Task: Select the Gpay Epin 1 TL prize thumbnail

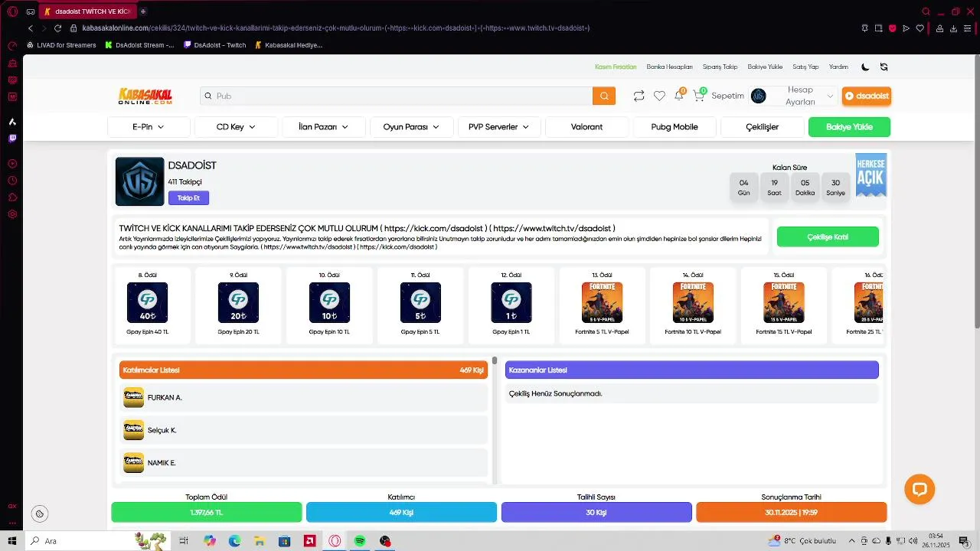Action: pyautogui.click(x=511, y=303)
